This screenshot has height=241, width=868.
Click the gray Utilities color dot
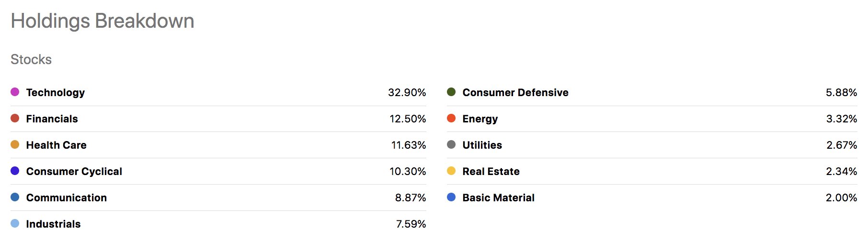[451, 144]
